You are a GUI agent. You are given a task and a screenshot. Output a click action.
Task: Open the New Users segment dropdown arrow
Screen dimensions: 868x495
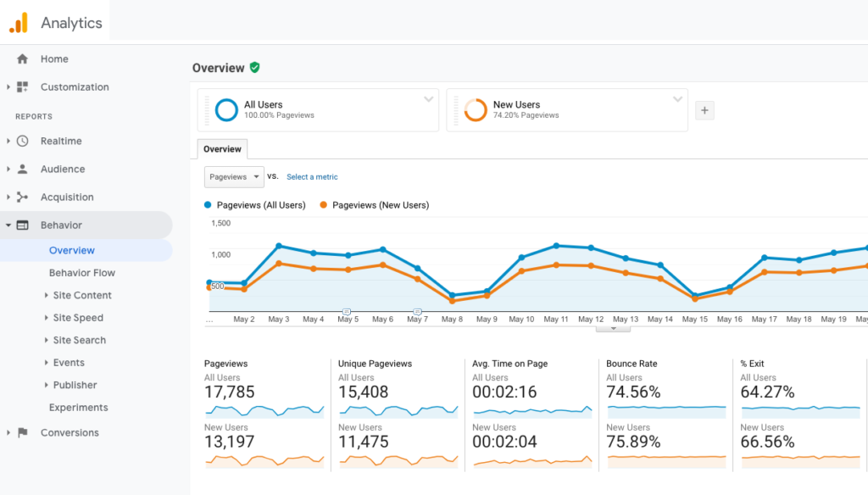(677, 99)
